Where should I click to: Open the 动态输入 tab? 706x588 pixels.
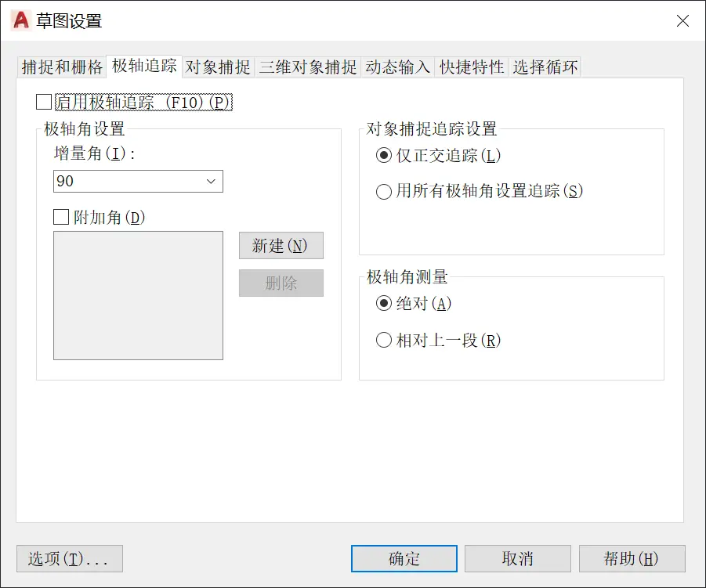click(x=397, y=67)
